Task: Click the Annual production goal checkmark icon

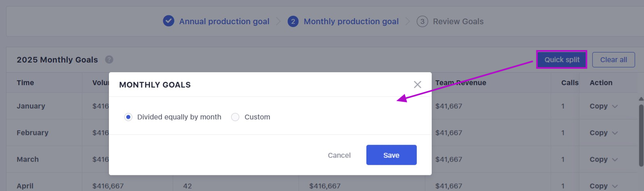Action: 168,21
